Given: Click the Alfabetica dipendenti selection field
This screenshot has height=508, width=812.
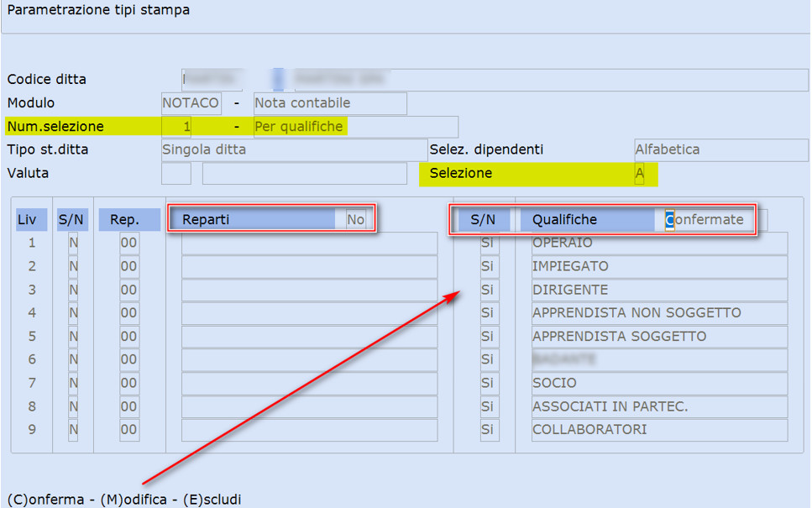Looking at the screenshot, I should click(720, 149).
